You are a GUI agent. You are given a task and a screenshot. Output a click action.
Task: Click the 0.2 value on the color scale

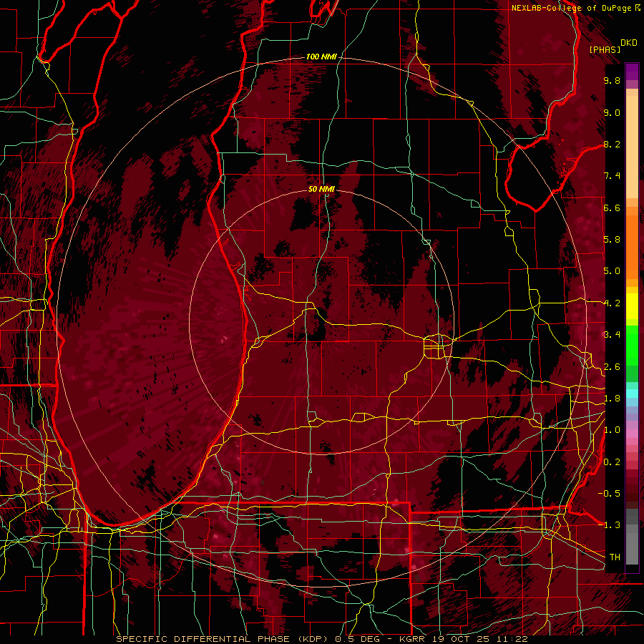tap(612, 462)
